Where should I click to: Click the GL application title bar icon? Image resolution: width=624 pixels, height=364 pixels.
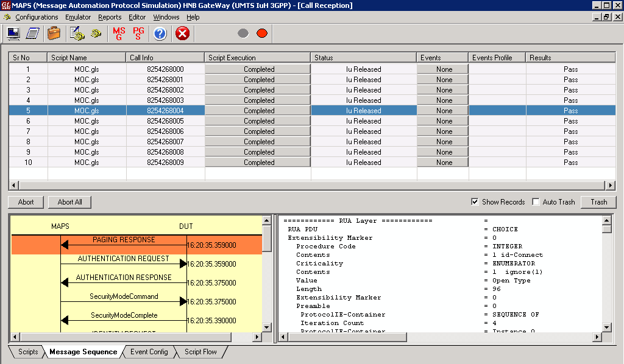point(5,5)
